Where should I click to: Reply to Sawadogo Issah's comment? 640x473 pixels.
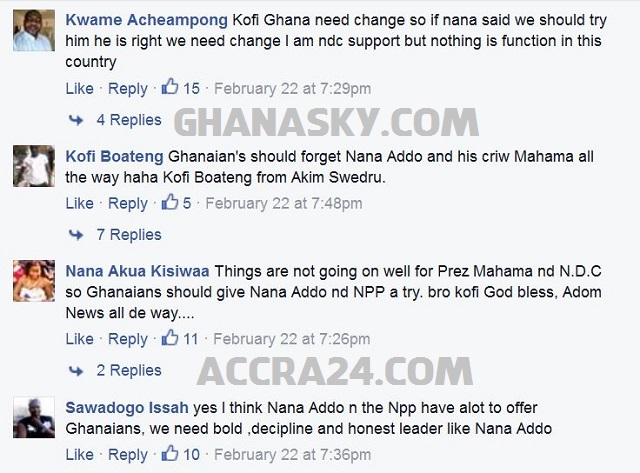pos(128,455)
